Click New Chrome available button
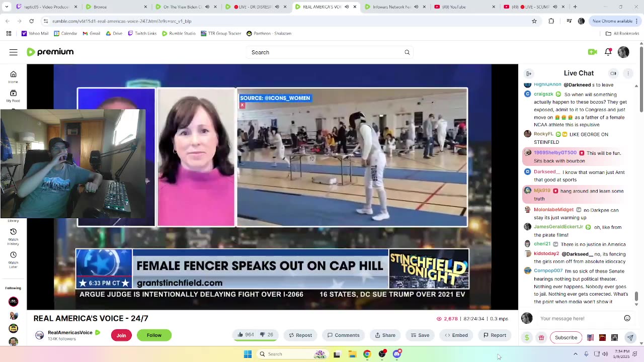Screen dimensions: 644x362 click(x=615, y=21)
